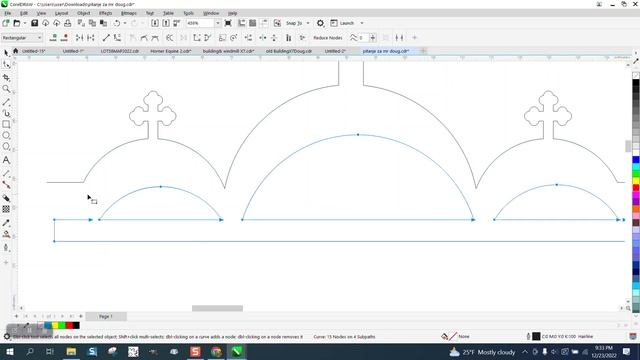The height and width of the screenshot is (360, 640).
Task: Select the Crop tool
Action: coord(6,78)
